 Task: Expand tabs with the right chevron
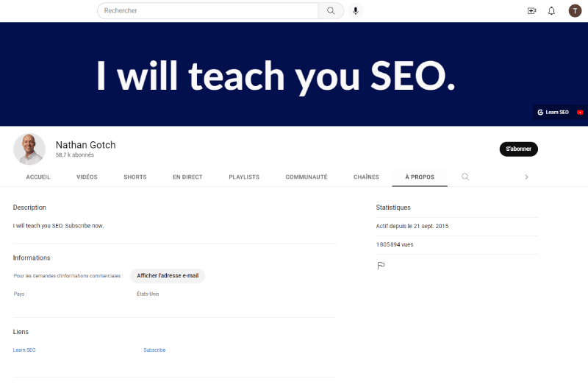(x=526, y=177)
